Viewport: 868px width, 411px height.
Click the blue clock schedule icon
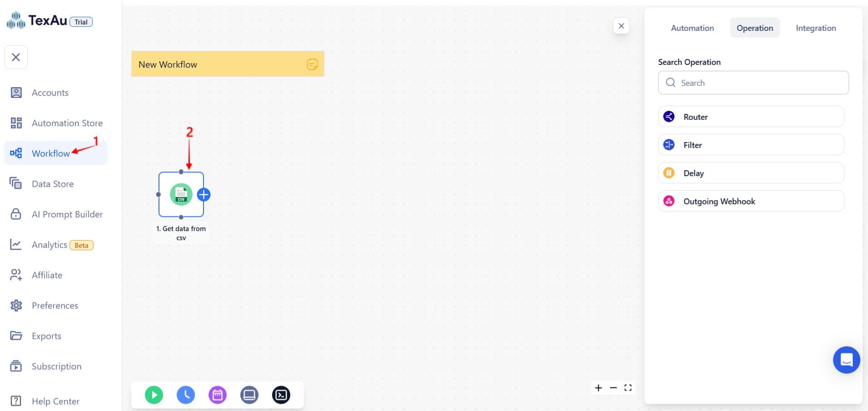click(186, 395)
